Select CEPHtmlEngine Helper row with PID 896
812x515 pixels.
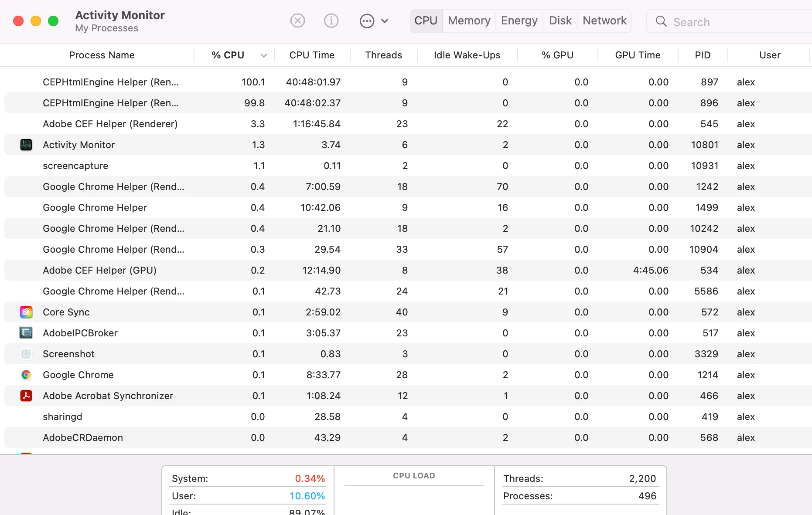408,103
